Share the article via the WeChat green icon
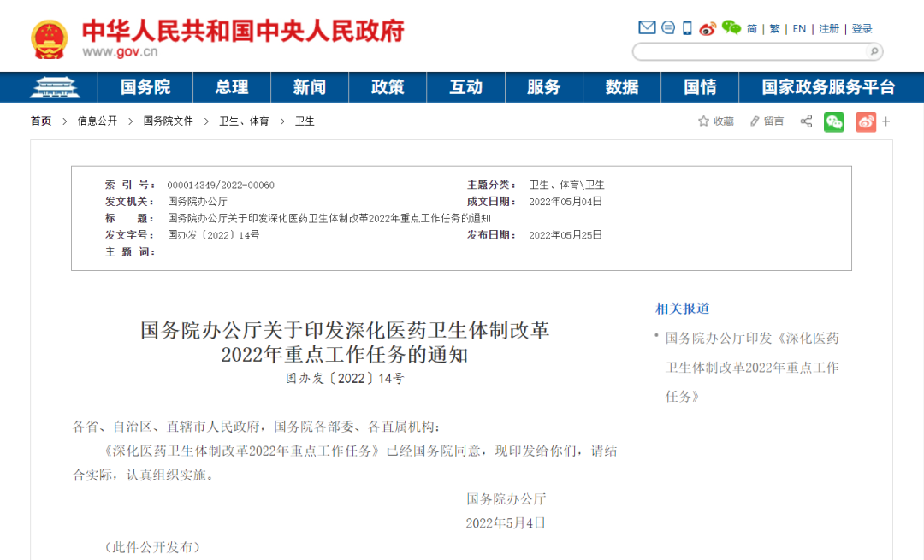 pos(834,121)
